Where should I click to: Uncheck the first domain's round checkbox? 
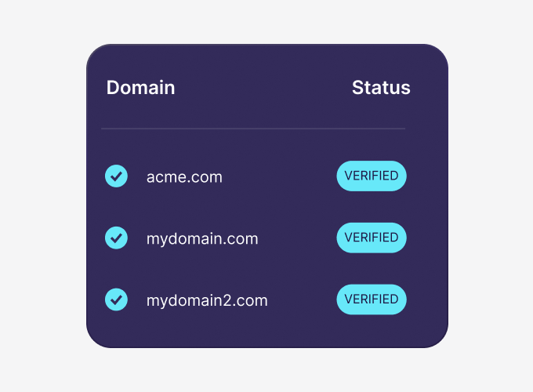[x=116, y=176]
